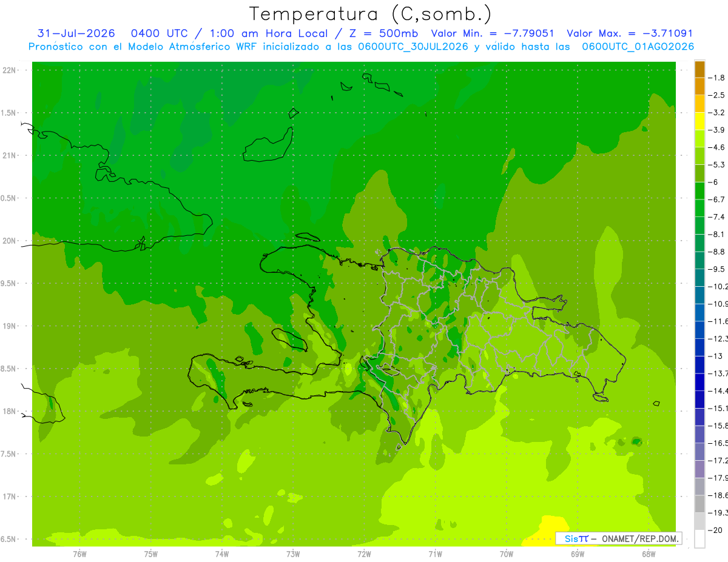
Task: Click the '21N' latitude label
Action: click(10, 156)
